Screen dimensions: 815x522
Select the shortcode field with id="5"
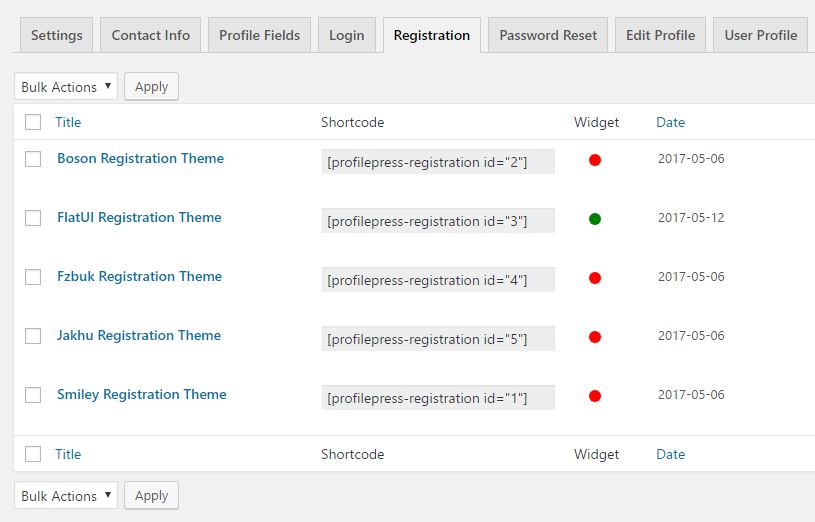click(438, 338)
